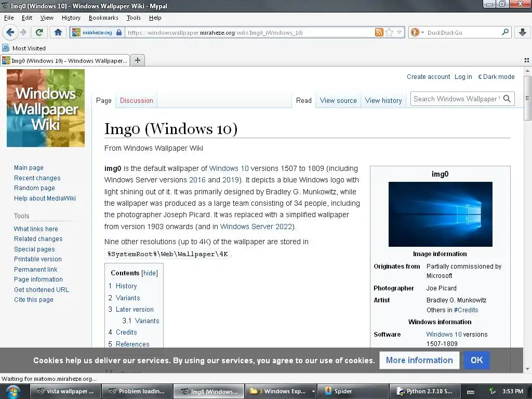Viewport: 532px width, 399px height.
Task: Open Windows Explorer taskbar group
Action: pos(282,391)
